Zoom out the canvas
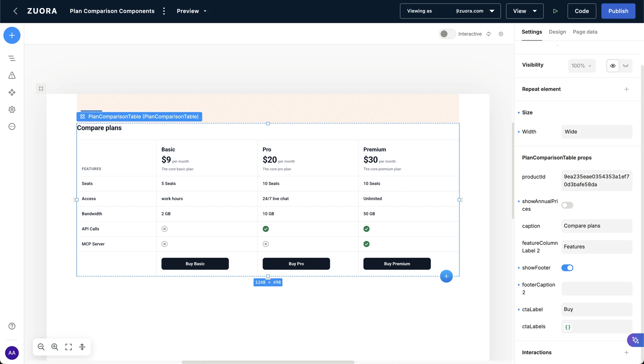The image size is (644, 364). coord(41,347)
